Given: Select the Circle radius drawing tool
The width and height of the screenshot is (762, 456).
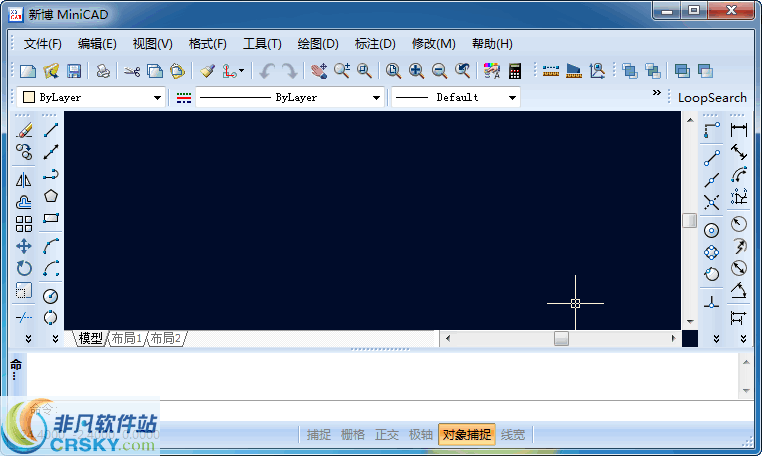Looking at the screenshot, I should (51, 296).
